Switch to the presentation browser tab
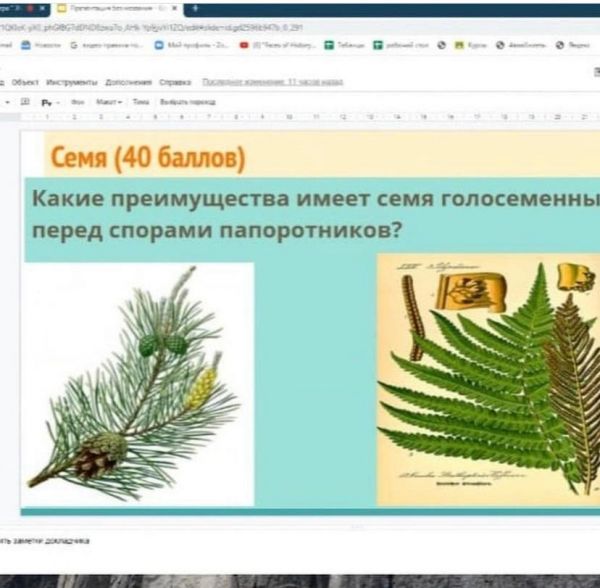600x588 pixels. (x=112, y=7)
